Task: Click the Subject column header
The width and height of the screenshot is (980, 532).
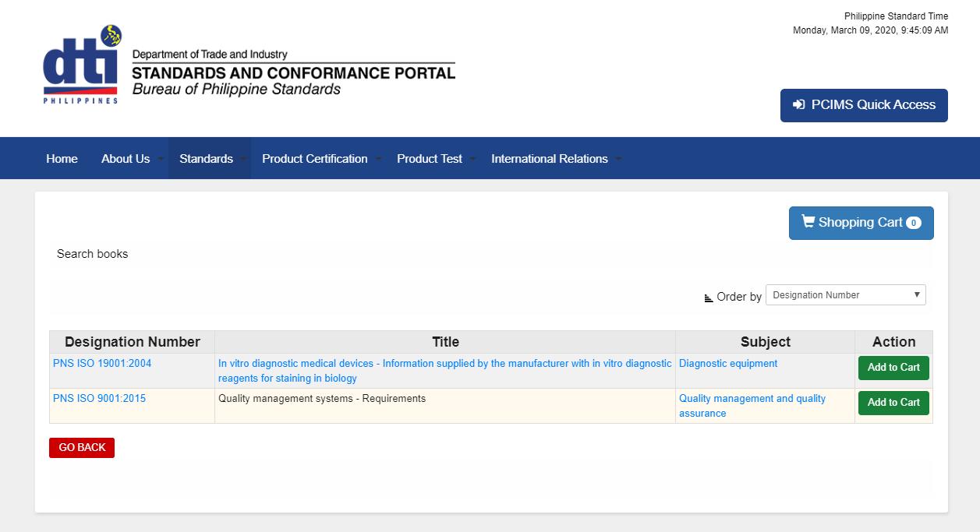Action: point(766,342)
